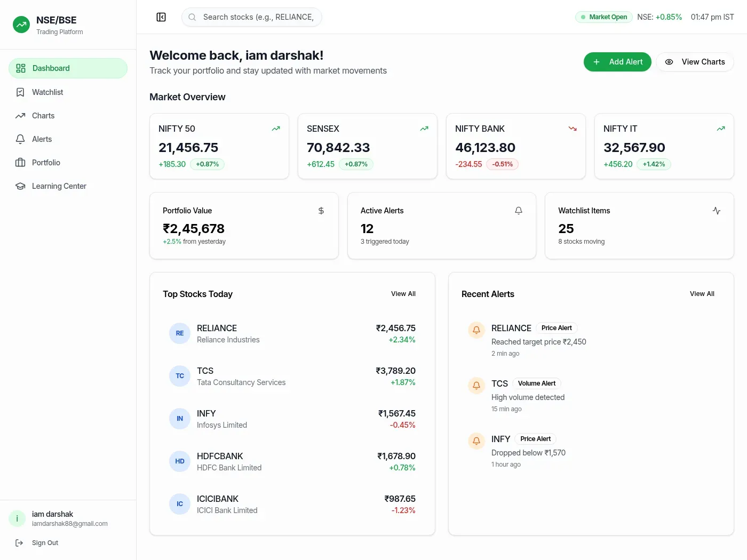Click the TCS stock price ₹3,789.20
This screenshot has width=747, height=560.
pos(395,371)
